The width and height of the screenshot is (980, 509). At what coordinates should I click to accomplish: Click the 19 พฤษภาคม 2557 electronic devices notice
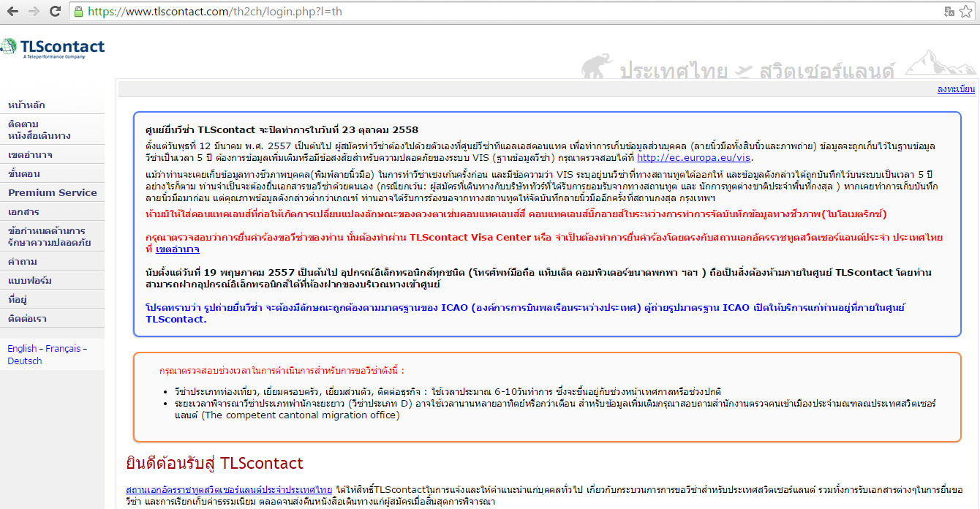(x=539, y=278)
